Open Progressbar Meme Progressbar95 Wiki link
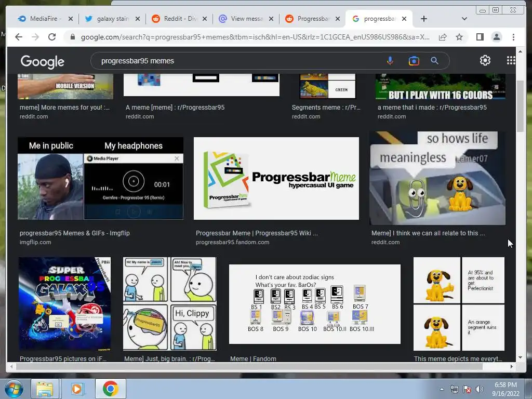 click(x=257, y=233)
